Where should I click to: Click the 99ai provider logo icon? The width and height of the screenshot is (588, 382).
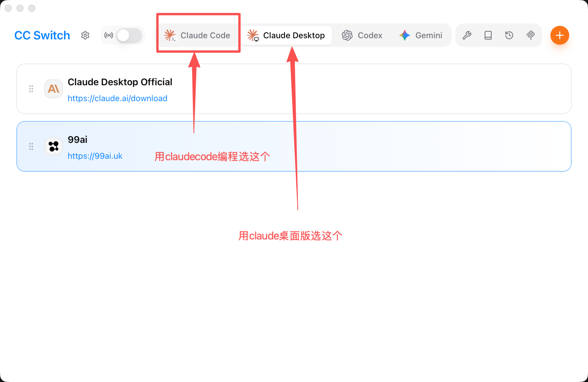click(54, 146)
